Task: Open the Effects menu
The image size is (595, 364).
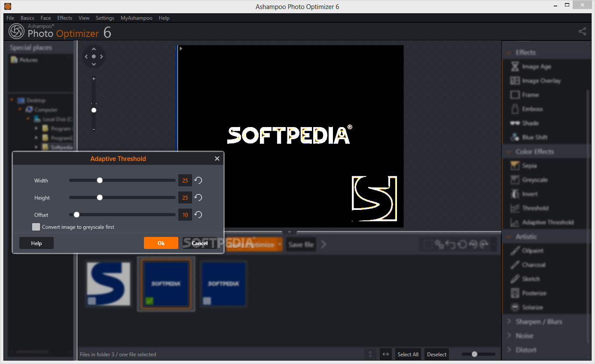Action: (65, 18)
